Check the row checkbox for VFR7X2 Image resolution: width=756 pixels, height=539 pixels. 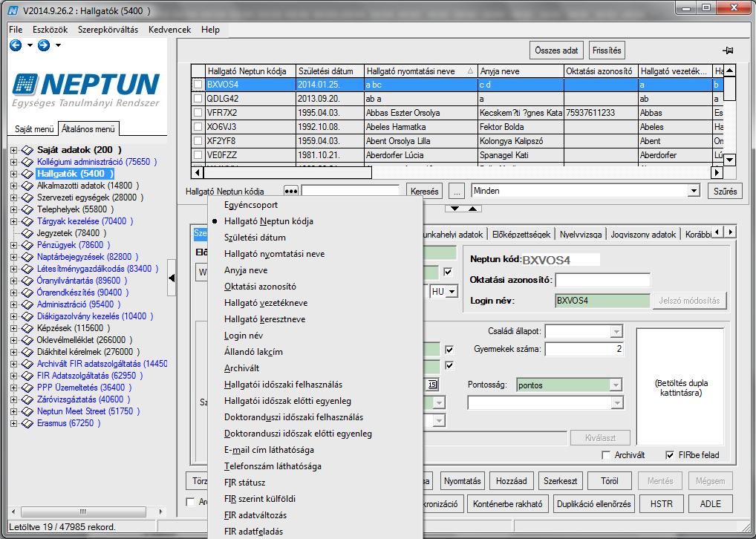198,113
